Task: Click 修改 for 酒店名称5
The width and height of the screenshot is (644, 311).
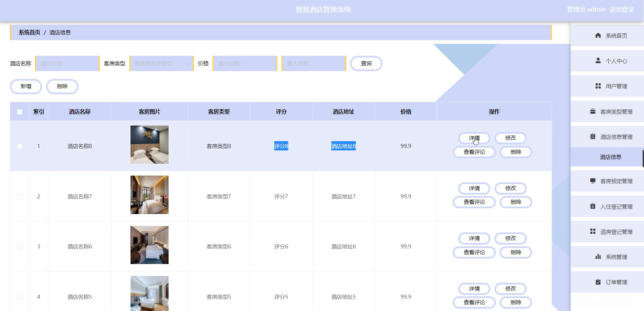Action: [x=510, y=289]
